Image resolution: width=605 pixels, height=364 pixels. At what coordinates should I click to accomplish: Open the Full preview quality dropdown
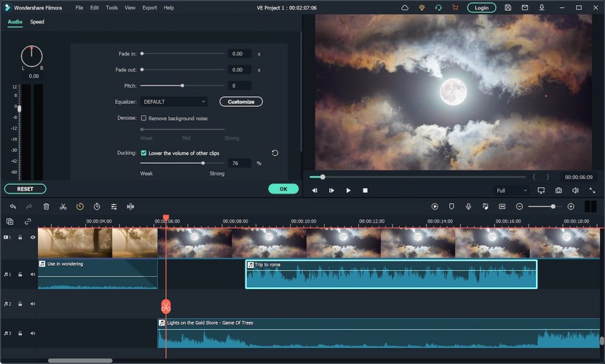[512, 190]
